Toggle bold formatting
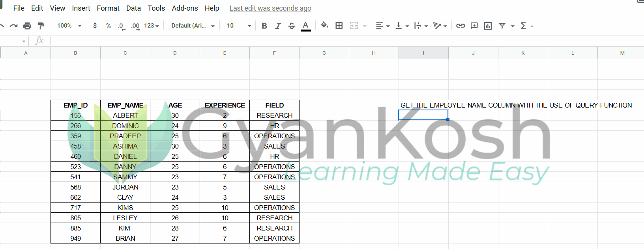This screenshot has width=644, height=249. [264, 26]
